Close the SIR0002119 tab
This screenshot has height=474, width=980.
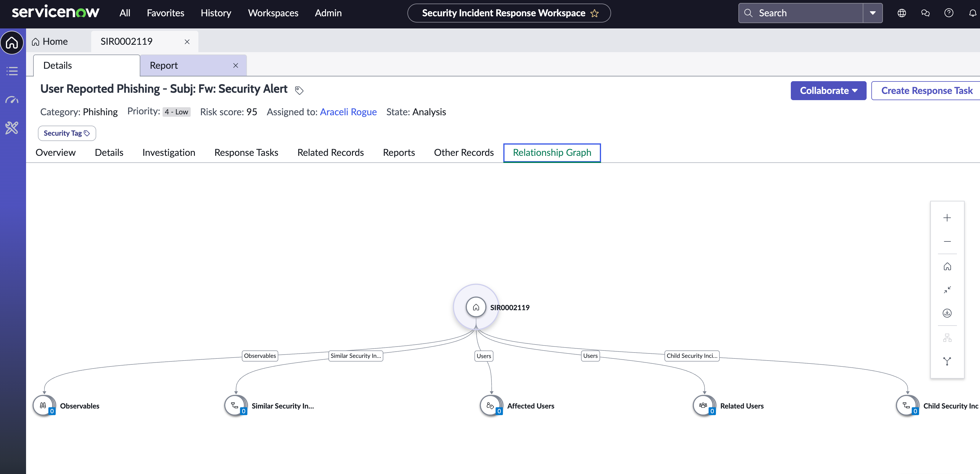coord(187,41)
